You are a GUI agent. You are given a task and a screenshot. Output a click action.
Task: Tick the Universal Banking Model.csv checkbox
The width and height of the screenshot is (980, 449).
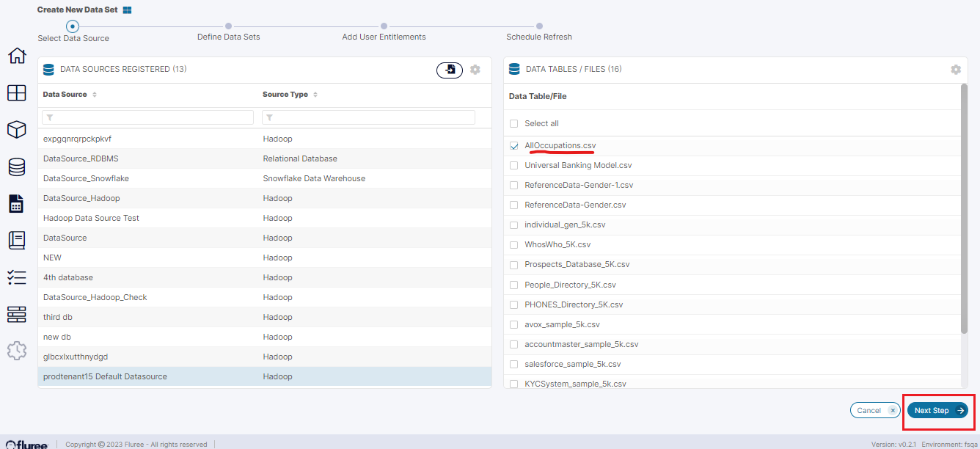tap(514, 166)
